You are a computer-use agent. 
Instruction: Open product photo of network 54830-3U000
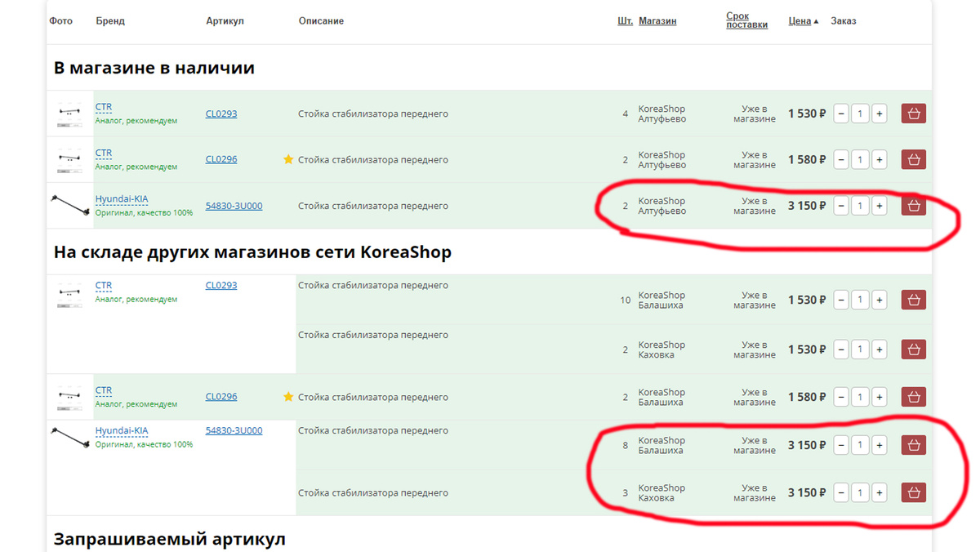(70, 437)
